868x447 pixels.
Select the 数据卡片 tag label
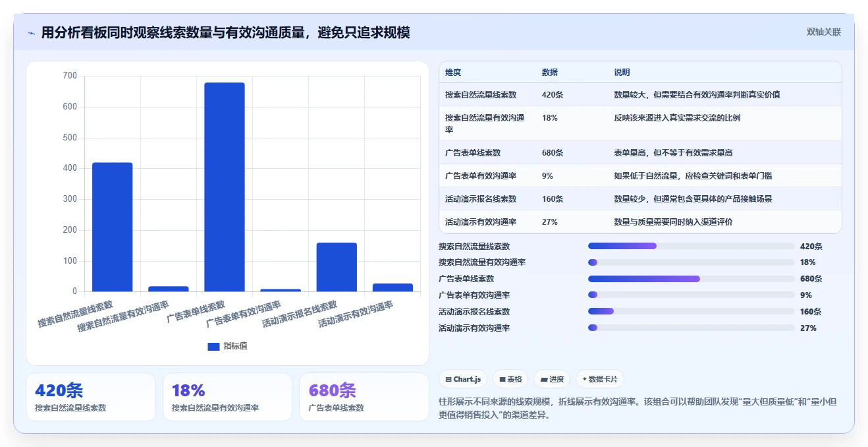603,379
